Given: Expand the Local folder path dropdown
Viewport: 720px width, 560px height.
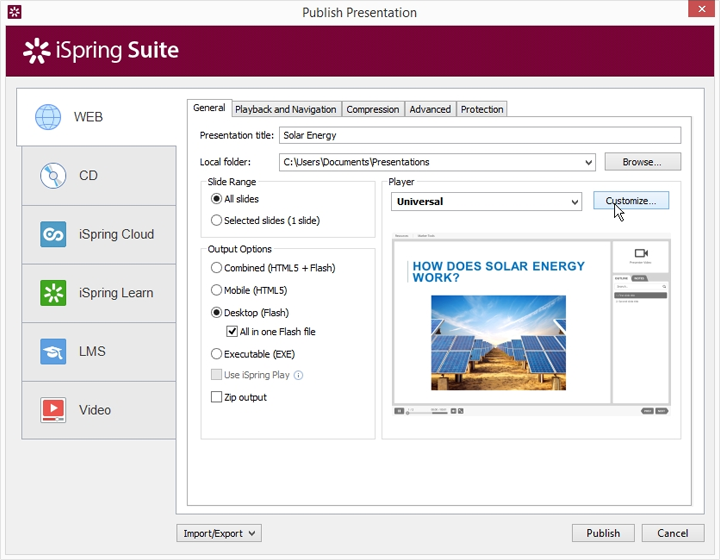Looking at the screenshot, I should [588, 162].
